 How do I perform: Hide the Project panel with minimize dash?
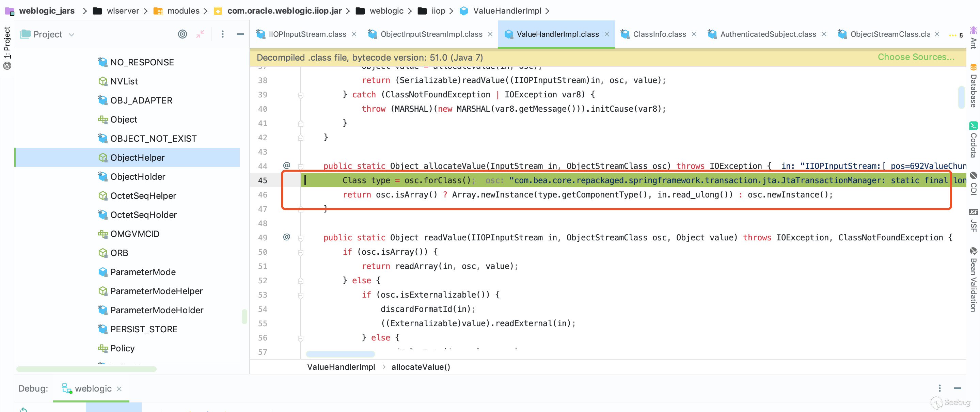click(x=240, y=34)
